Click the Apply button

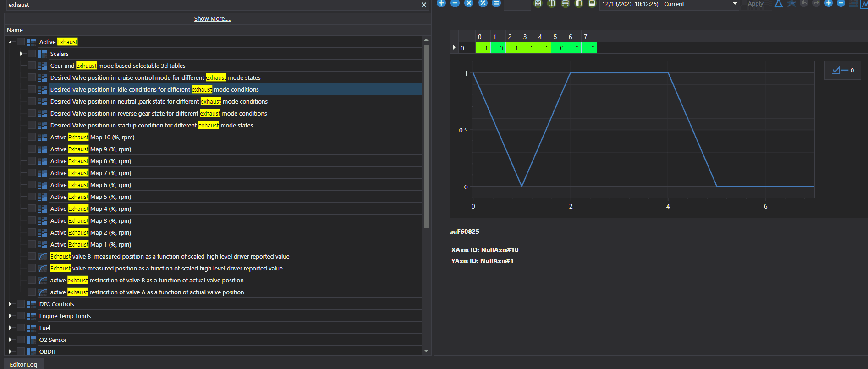[x=755, y=4]
